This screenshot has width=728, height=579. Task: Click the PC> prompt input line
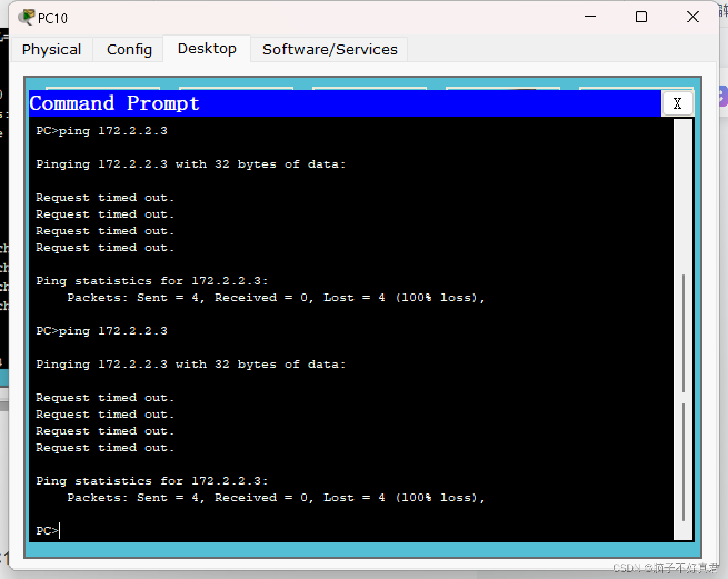48,531
